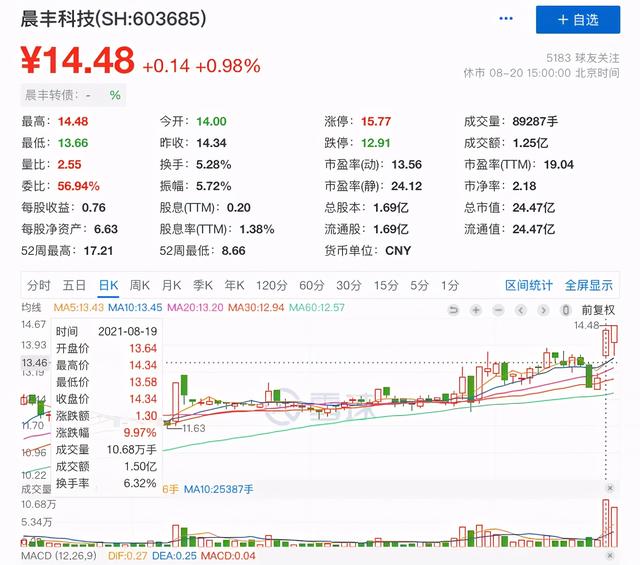Click the MA10:13.45 moving average label
Image resolution: width=640 pixels, height=565 pixels.
(x=135, y=307)
